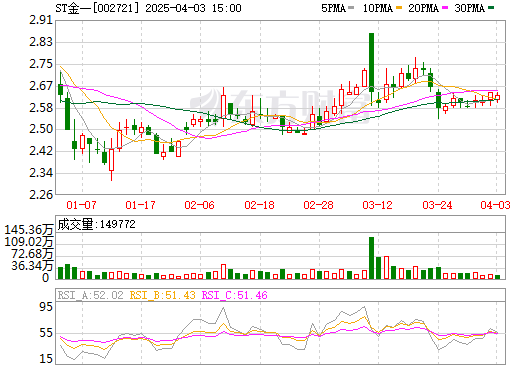Click the 2.26 price axis label
The image size is (520, 365).
tap(41, 195)
